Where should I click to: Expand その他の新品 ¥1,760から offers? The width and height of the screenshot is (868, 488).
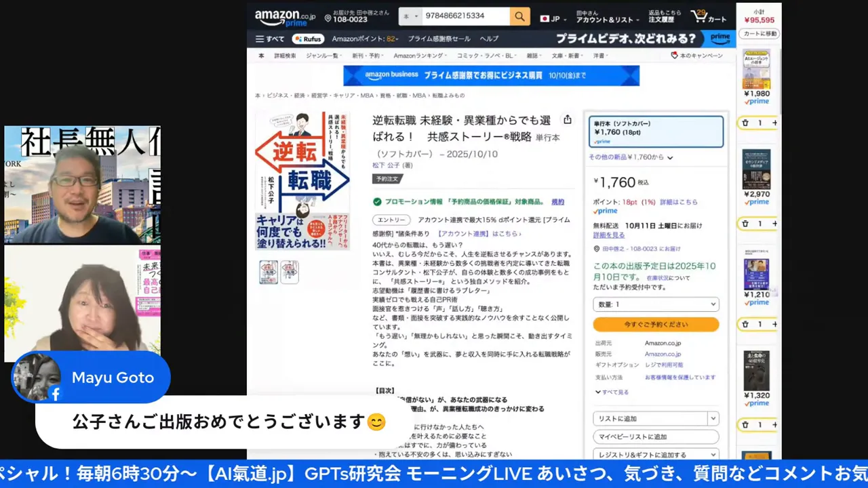631,157
